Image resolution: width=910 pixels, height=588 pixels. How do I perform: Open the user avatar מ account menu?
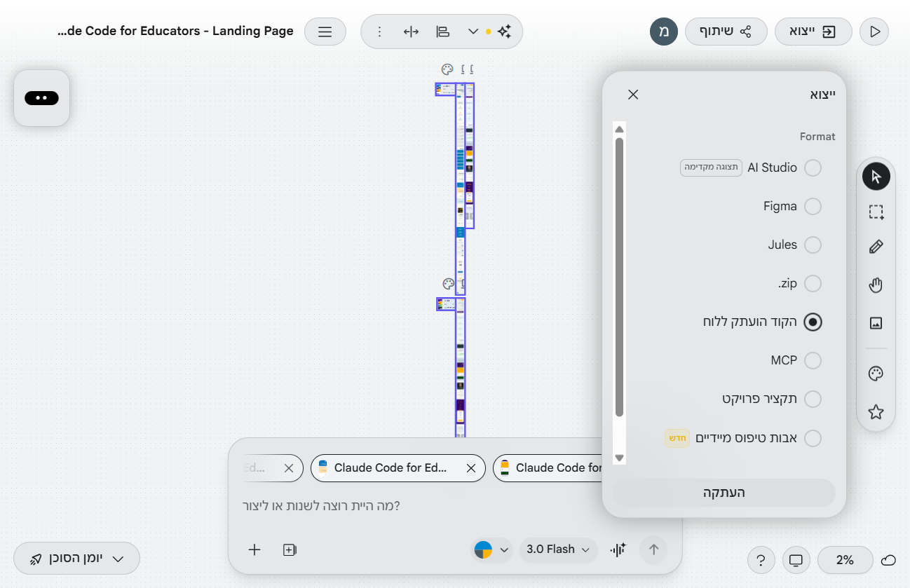pos(664,32)
